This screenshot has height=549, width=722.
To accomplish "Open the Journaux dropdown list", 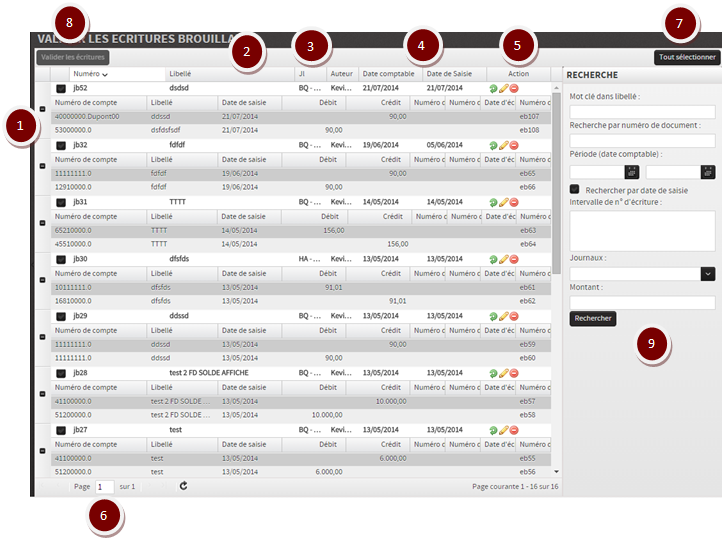I will coord(708,273).
